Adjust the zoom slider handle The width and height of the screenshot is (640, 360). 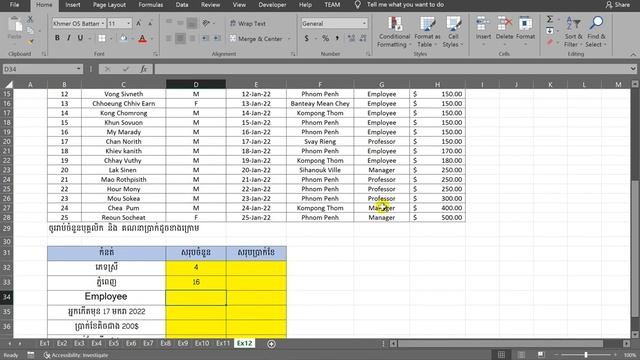click(586, 355)
